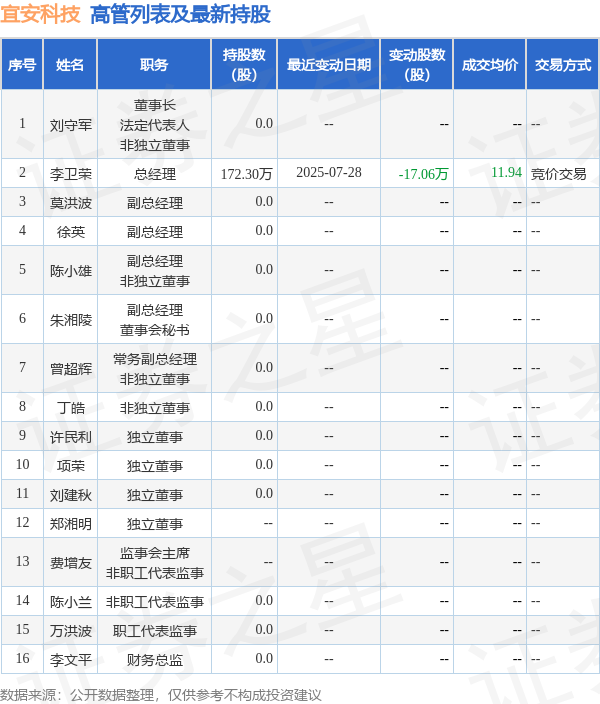Select the 交易方式 column header
The image size is (600, 704).
pyautogui.click(x=563, y=65)
